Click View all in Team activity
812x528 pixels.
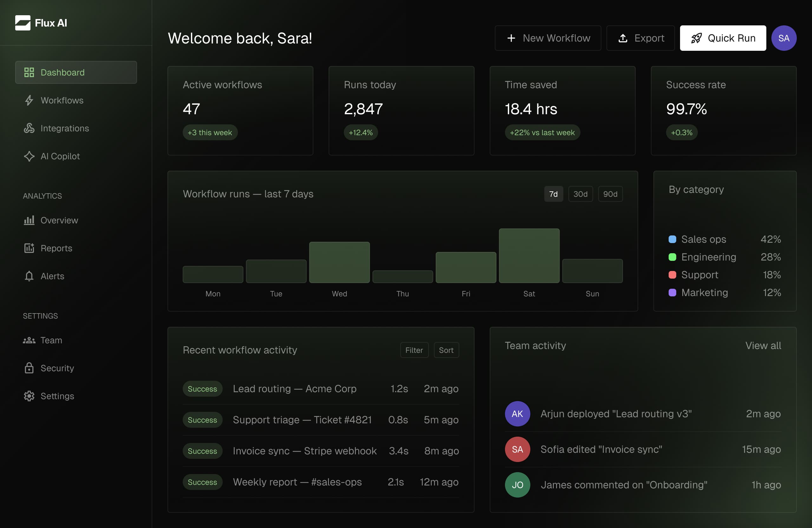coord(763,346)
